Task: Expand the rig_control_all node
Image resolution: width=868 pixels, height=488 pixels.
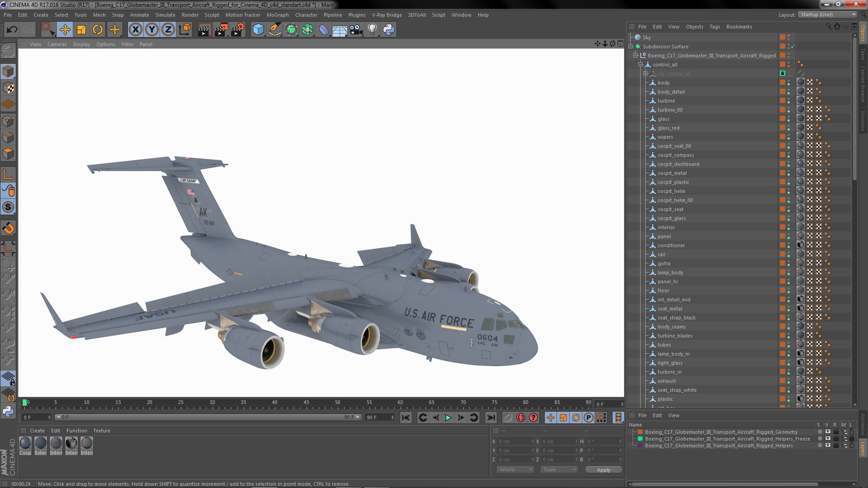Action: coord(646,74)
